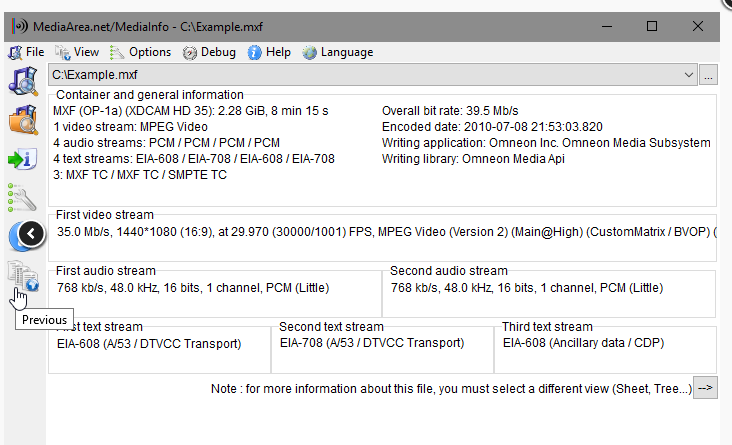Open the Options menu

point(140,52)
